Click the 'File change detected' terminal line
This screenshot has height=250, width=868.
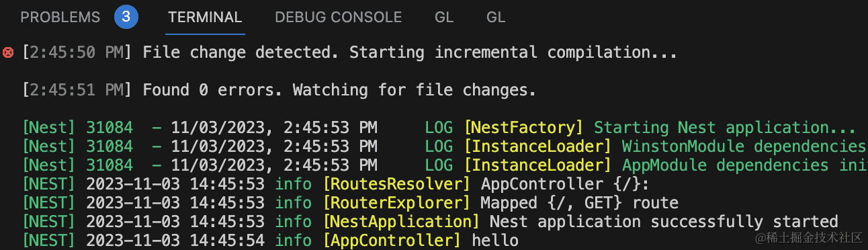349,52
